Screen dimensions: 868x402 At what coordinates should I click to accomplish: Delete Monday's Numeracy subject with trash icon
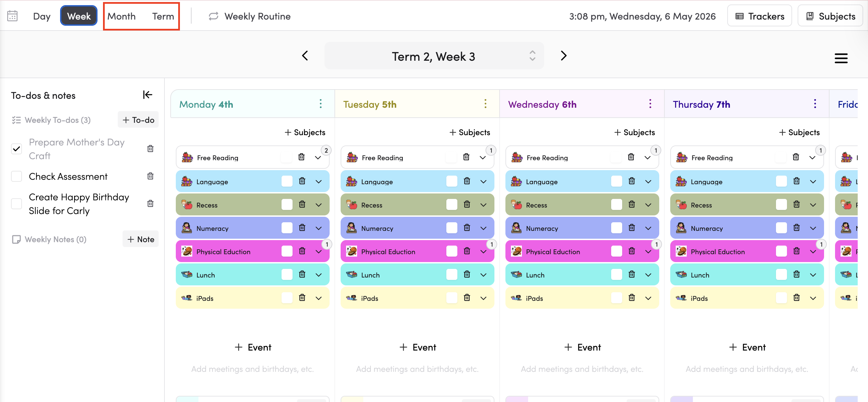(302, 227)
